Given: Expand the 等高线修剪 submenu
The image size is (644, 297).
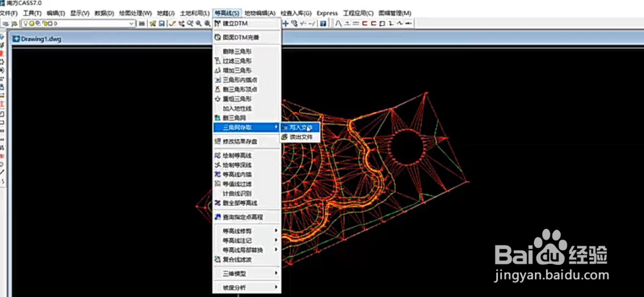Looking at the screenshot, I should pos(246,231).
